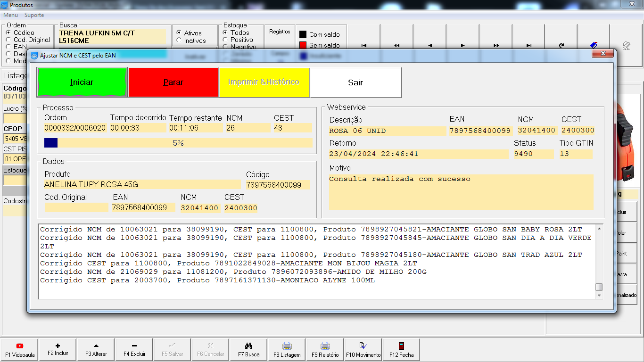This screenshot has width=644, height=362.
Task: Select Positivo under Estoque
Action: pos(225,40)
